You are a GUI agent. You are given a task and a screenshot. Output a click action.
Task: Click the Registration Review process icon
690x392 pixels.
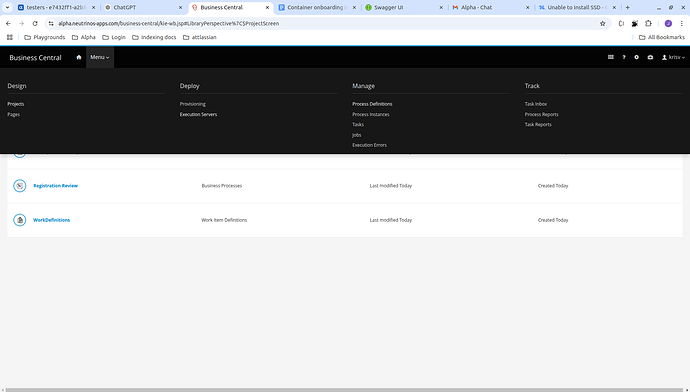[x=19, y=186]
